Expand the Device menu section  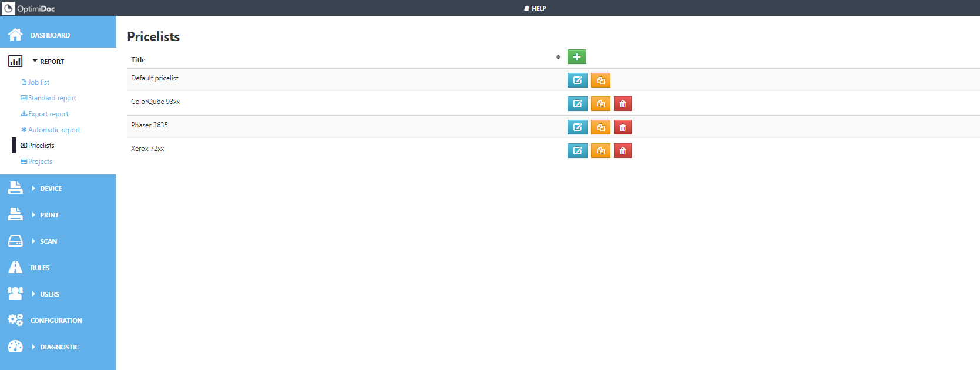click(x=51, y=189)
